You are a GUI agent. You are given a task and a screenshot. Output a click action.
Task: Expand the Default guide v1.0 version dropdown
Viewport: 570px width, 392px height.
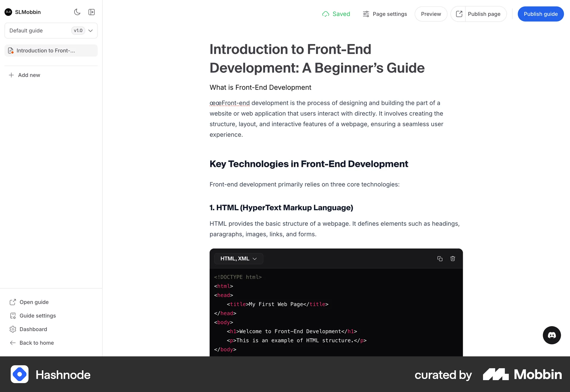[x=91, y=31]
